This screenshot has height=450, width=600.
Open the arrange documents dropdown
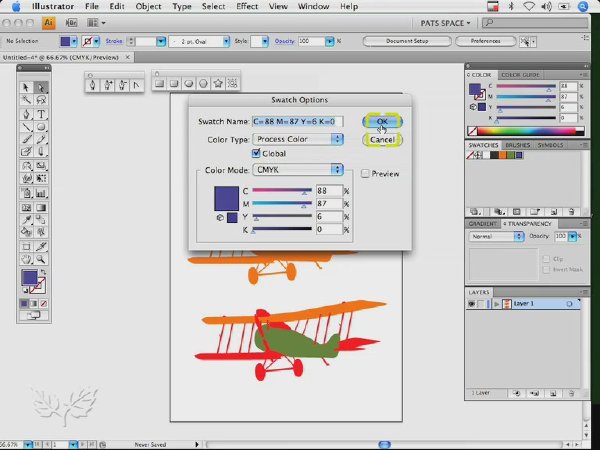coord(96,23)
